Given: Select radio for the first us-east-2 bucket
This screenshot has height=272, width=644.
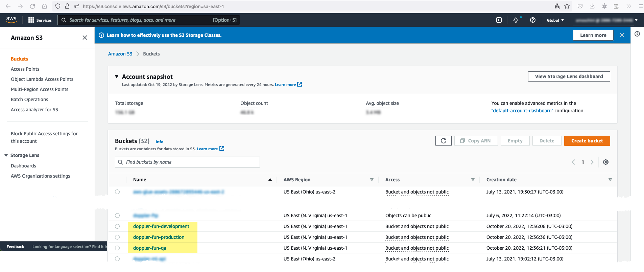Looking at the screenshot, I should [x=117, y=192].
